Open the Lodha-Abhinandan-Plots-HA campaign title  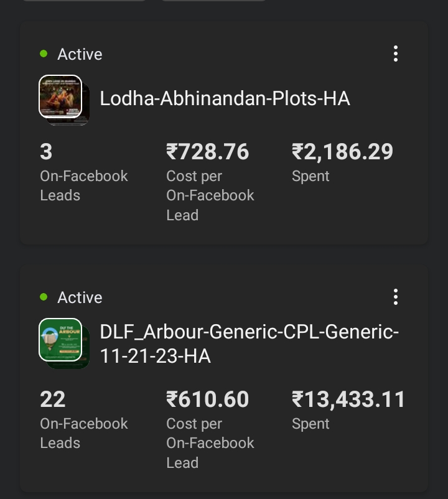[x=225, y=98]
